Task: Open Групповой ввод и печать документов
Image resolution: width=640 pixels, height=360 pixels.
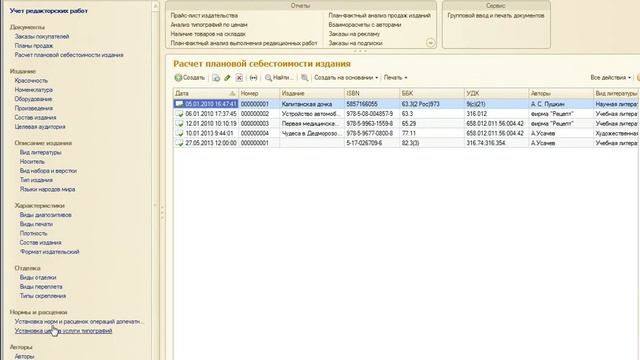Action: click(x=496, y=15)
